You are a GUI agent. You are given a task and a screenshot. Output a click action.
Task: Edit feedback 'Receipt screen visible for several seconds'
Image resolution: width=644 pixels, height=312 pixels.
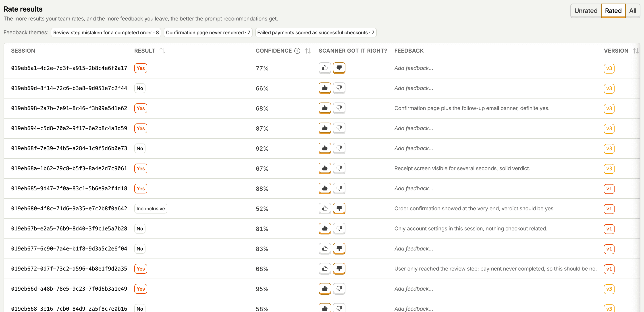click(462, 168)
